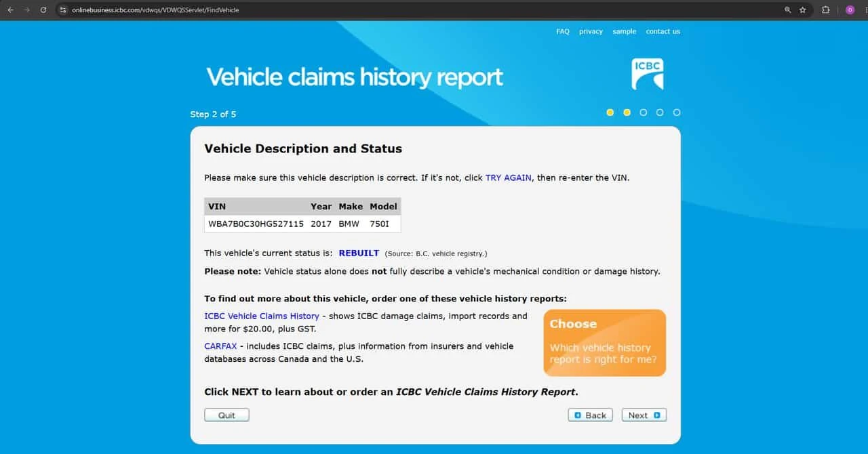The height and width of the screenshot is (454, 868).
Task: Click the orange Choose report banner
Action: 605,343
